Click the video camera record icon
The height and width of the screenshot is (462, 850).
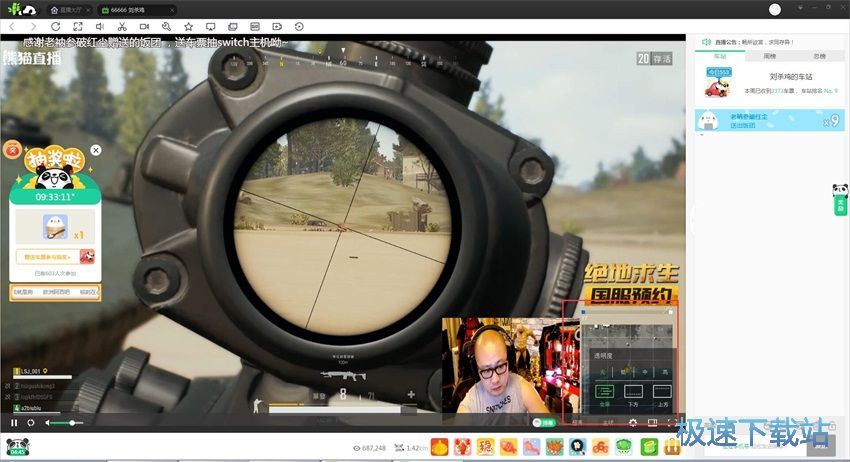[x=144, y=27]
